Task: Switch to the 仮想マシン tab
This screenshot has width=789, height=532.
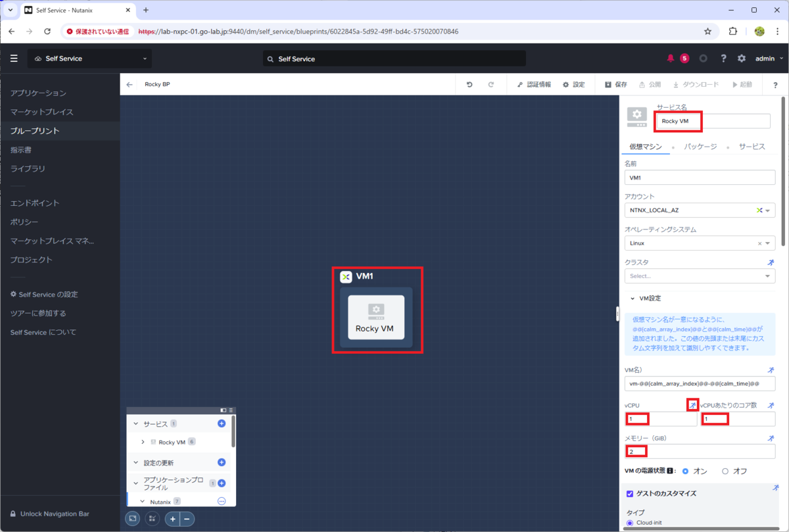Action: click(646, 147)
